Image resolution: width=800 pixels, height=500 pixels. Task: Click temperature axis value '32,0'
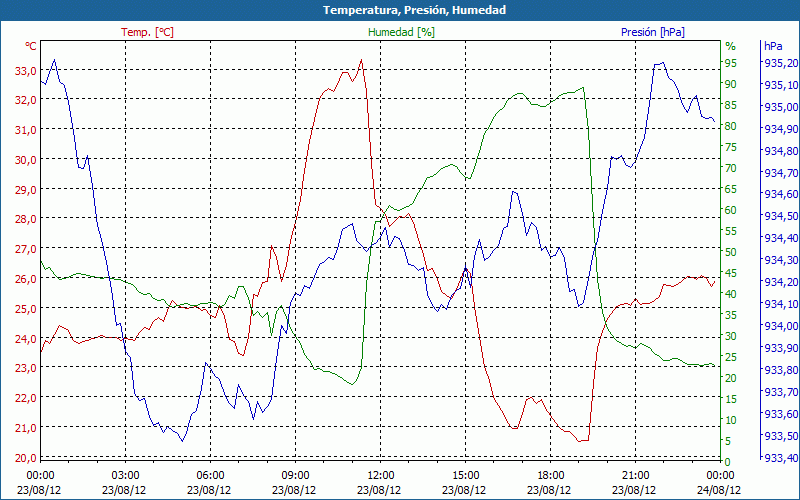25,101
